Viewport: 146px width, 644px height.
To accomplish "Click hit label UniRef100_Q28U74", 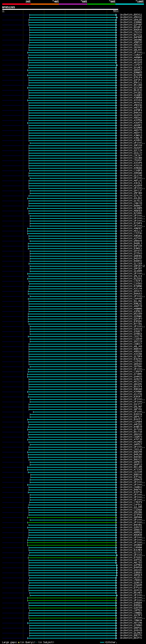I will (x=131, y=379).
